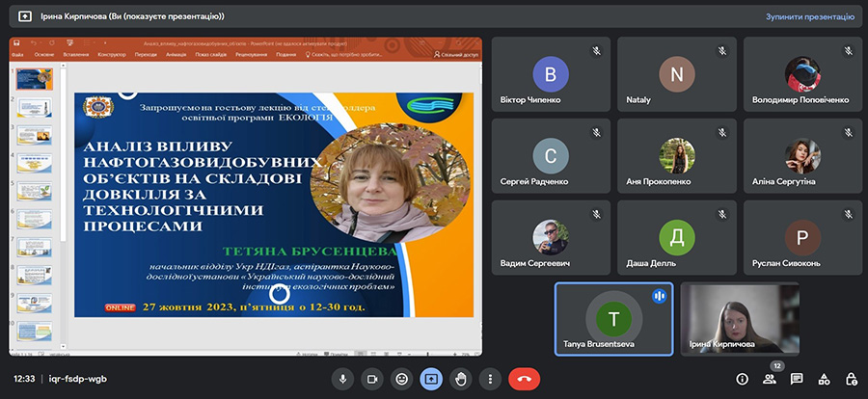The image size is (868, 399).
Task: Toggle the camera button in Meet
Action: [372, 379]
